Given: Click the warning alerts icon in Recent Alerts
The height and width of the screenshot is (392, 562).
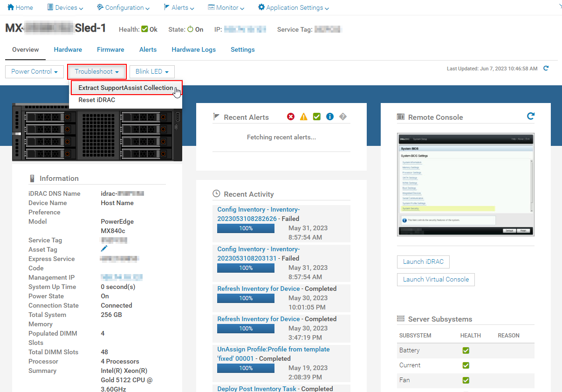Looking at the screenshot, I should (x=304, y=117).
